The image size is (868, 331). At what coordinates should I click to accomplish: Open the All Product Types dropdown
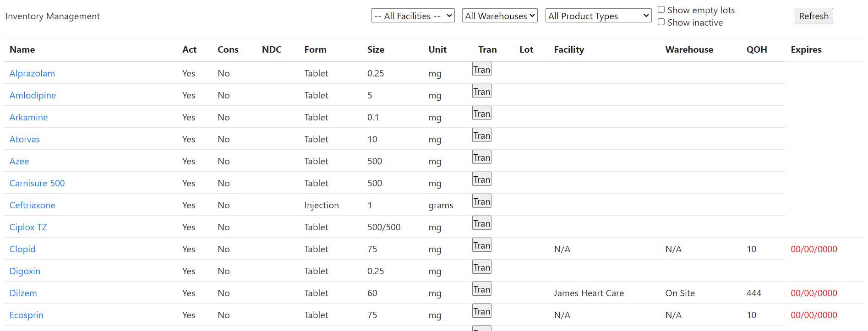coord(598,16)
